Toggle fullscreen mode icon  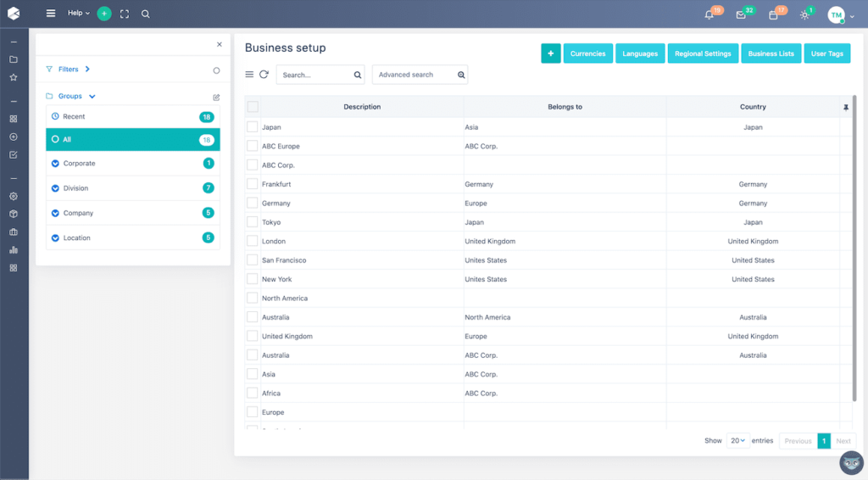pos(125,14)
